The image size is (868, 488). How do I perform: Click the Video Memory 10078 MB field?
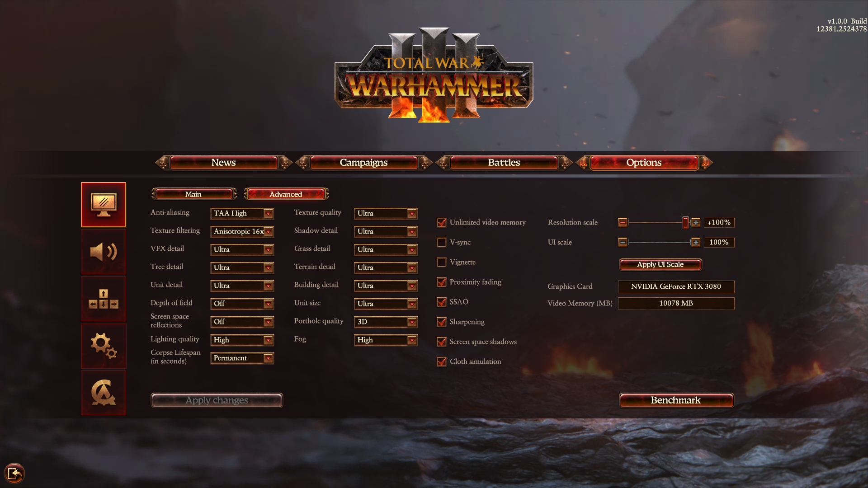point(676,303)
